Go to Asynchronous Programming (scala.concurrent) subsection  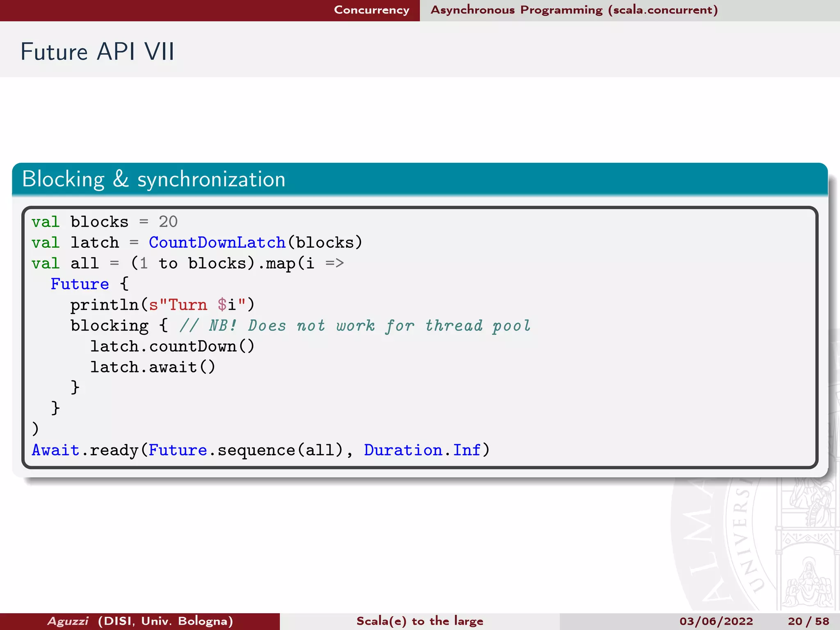[574, 10]
